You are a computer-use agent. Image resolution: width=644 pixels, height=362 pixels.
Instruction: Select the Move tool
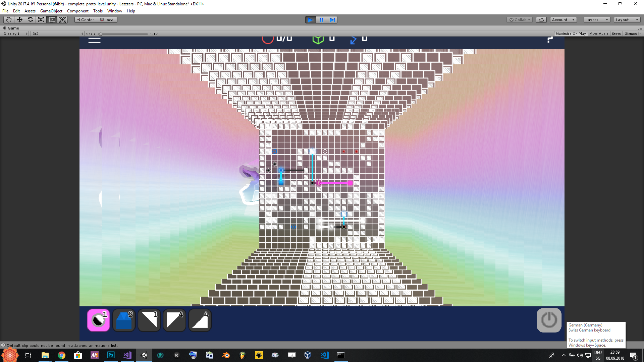[19, 20]
